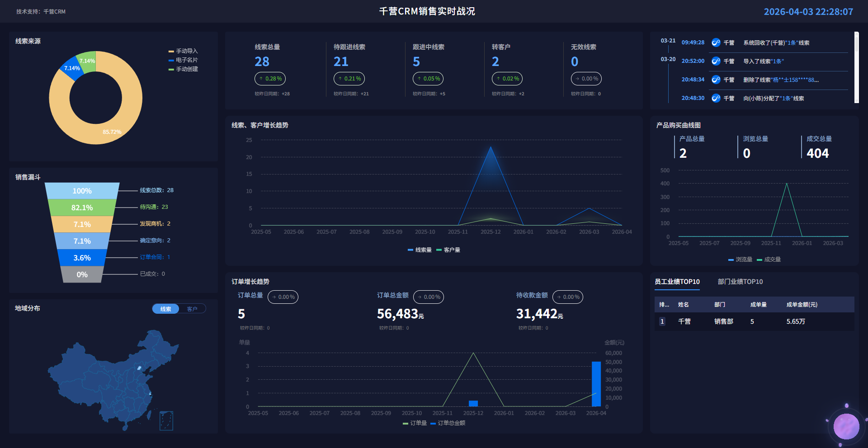Click the avatar icon beside the 20:48:34 entry
This screenshot has height=448, width=868.
[x=716, y=80]
